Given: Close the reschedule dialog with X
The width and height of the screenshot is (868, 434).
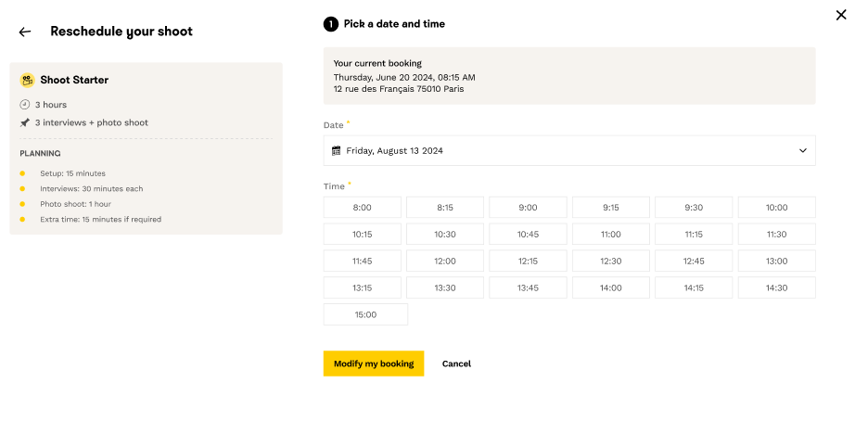Looking at the screenshot, I should point(841,15).
